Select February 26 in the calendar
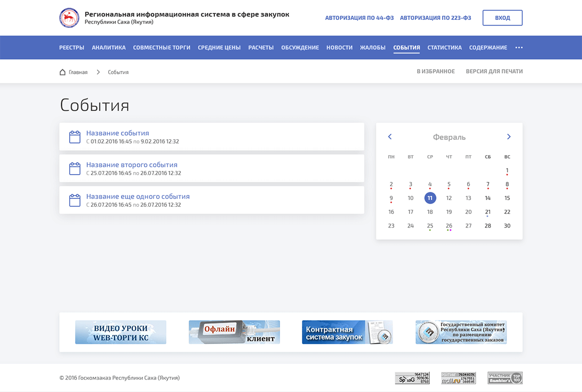 (x=449, y=226)
